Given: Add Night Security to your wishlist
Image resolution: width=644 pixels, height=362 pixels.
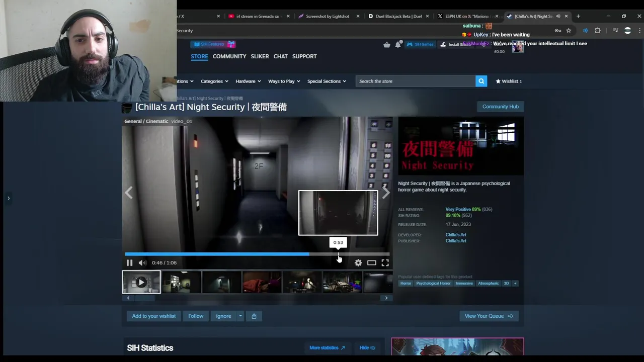Looking at the screenshot, I should [x=153, y=316].
